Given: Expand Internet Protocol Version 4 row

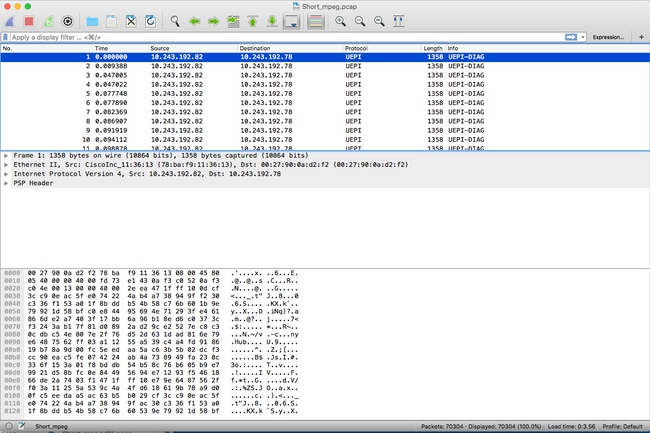Looking at the screenshot, I should (x=6, y=174).
